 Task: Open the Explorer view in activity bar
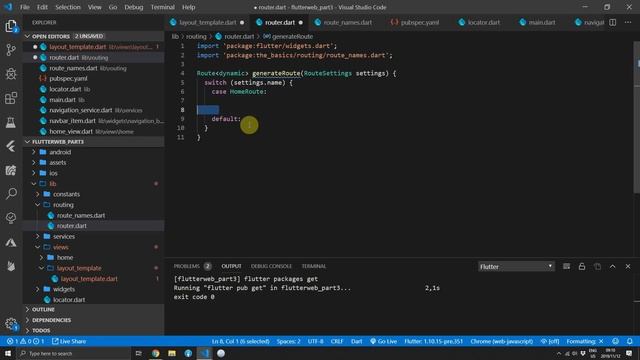[11, 26]
